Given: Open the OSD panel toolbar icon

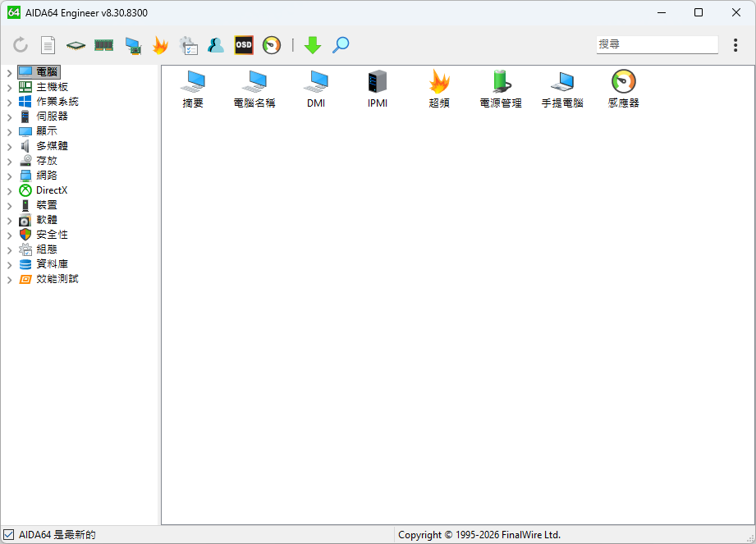Looking at the screenshot, I should pos(244,45).
